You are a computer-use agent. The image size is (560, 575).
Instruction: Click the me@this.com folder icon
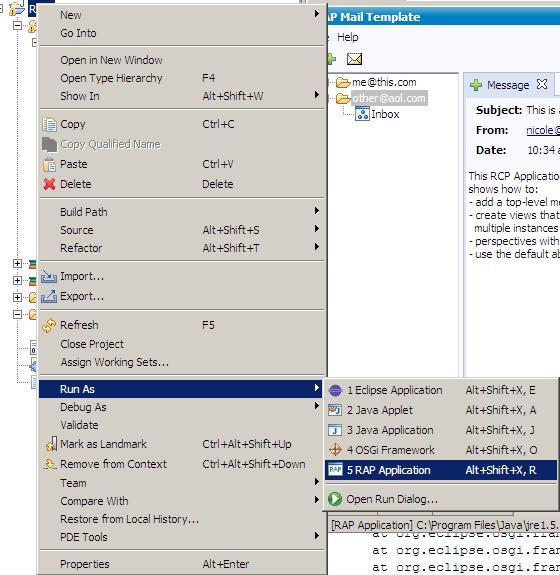coord(343,83)
